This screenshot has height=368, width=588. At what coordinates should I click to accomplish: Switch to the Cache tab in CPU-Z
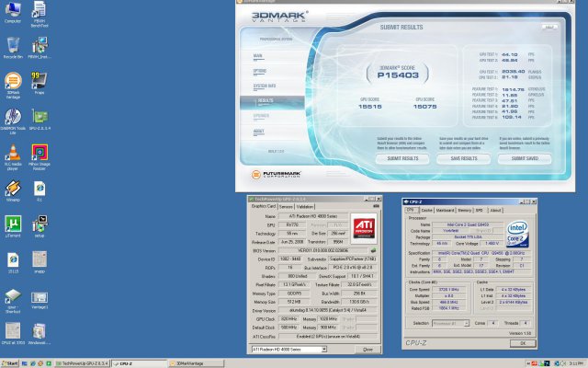(426, 211)
